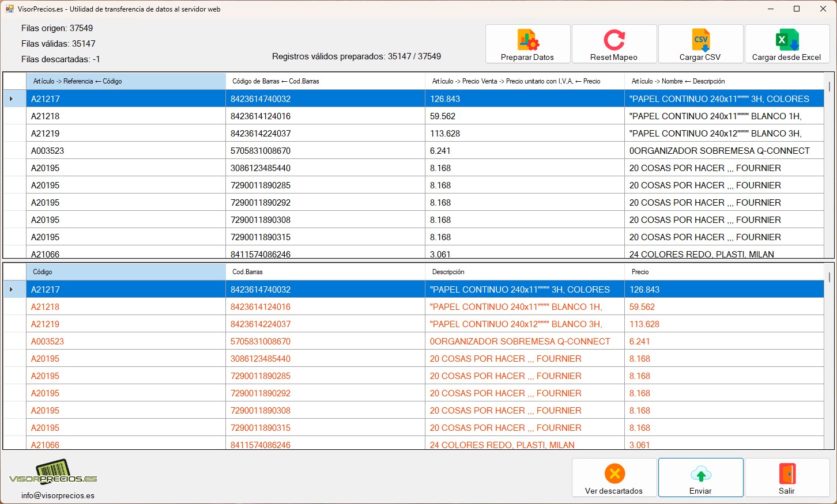Click the app icon in the title bar

click(x=9, y=9)
